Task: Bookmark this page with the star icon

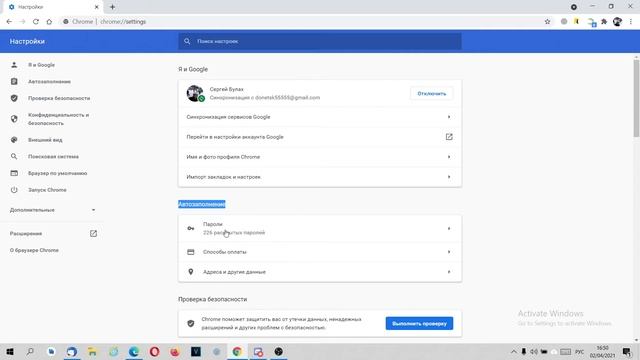Action: coord(547,22)
